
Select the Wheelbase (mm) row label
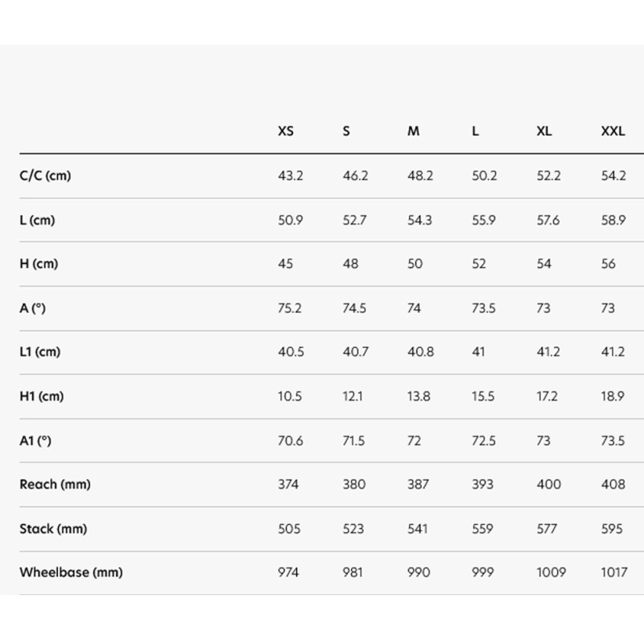pyautogui.click(x=71, y=573)
